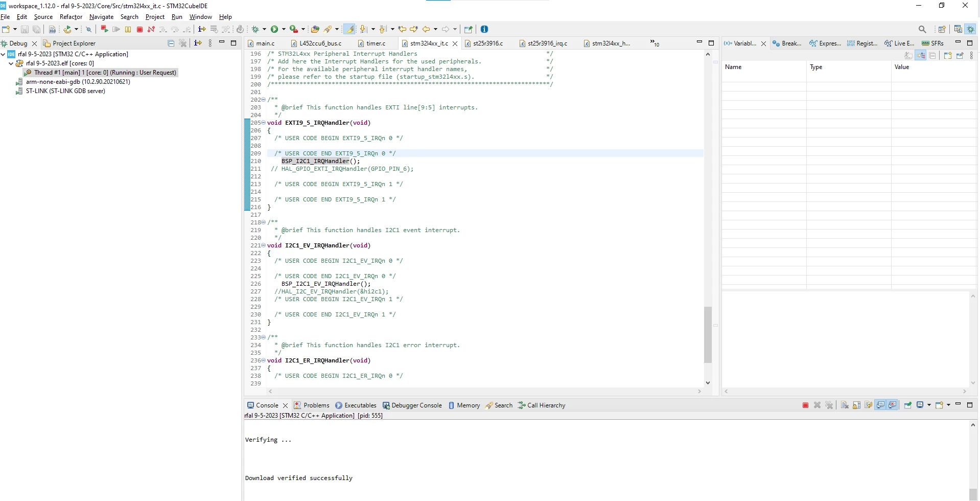Click the red Terminate icon in Console toolbar

(805, 405)
